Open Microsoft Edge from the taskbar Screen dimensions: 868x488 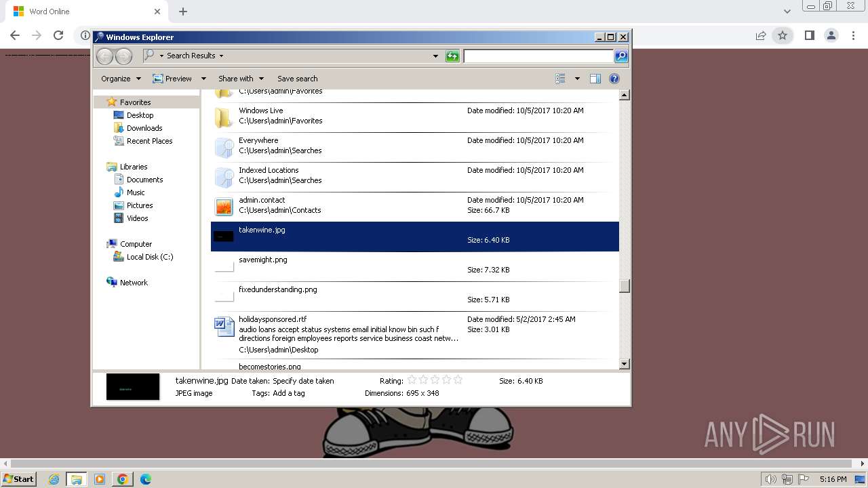(145, 479)
